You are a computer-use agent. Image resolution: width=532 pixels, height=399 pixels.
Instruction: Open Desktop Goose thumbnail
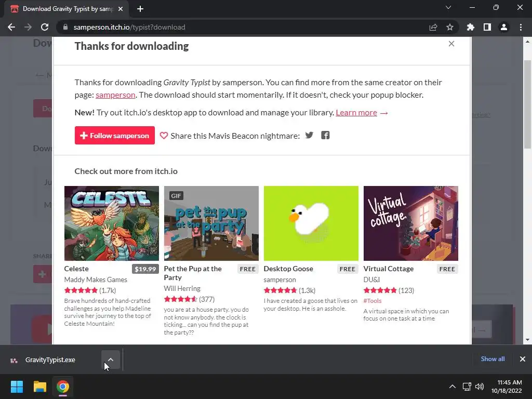pos(311,223)
